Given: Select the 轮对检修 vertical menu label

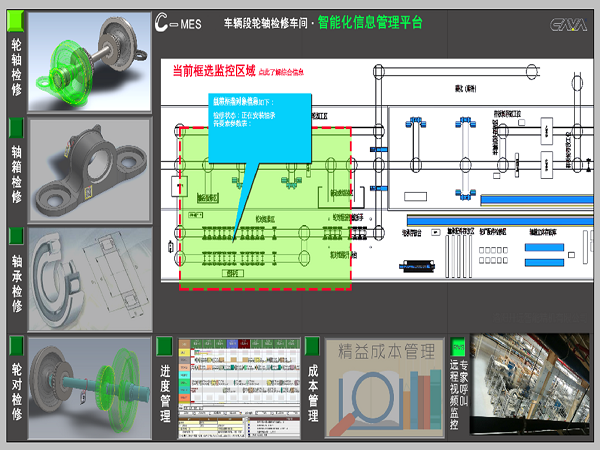Looking at the screenshot, I should click(16, 391).
